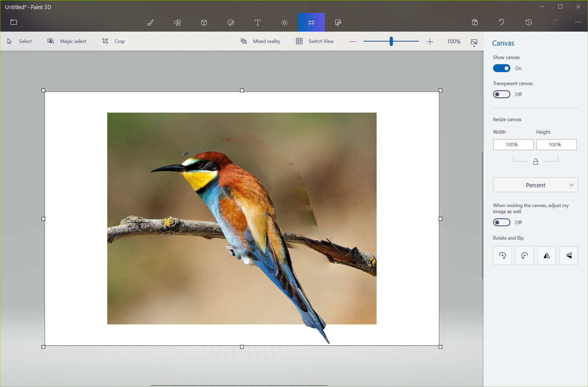This screenshot has width=588, height=387.
Task: Select the Stickers tool icon
Action: (x=231, y=22)
